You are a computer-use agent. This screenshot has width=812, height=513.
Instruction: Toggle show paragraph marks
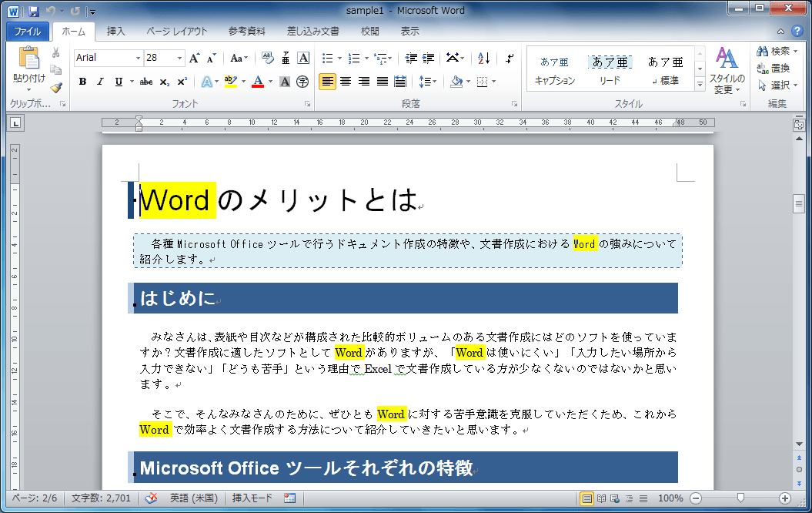(x=510, y=58)
